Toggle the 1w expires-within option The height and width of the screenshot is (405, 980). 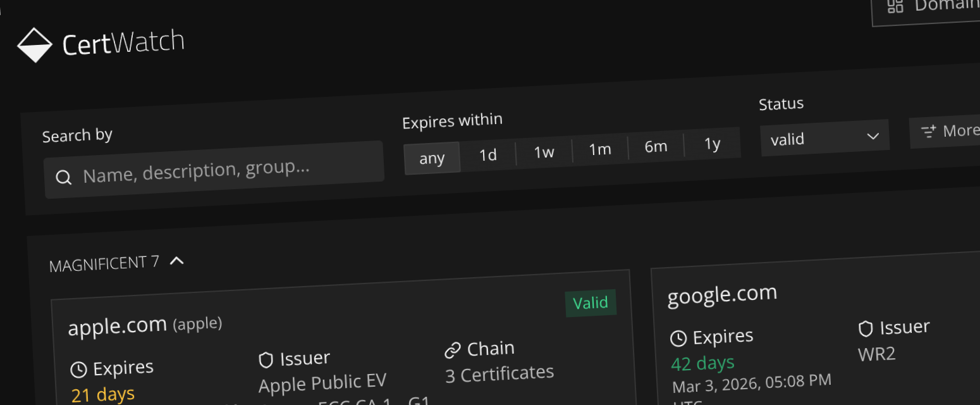544,152
